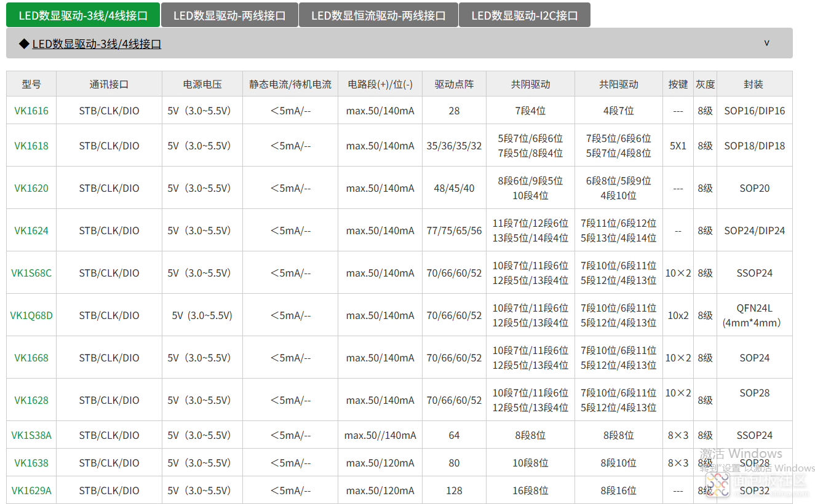Open the VK1629A model link
815x504 pixels.
(31, 490)
